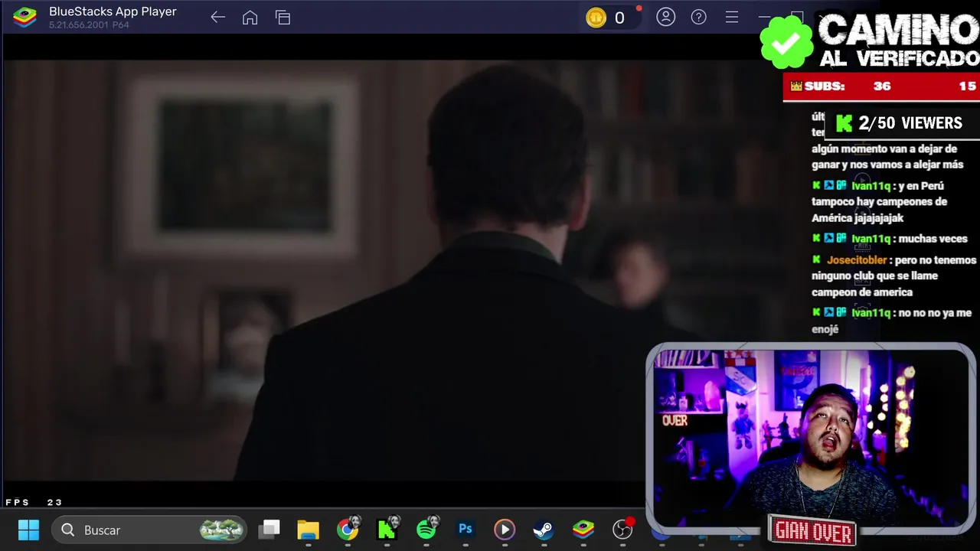The height and width of the screenshot is (551, 980).
Task: Click the 'no no no ya me enojé' message
Action: (x=891, y=321)
